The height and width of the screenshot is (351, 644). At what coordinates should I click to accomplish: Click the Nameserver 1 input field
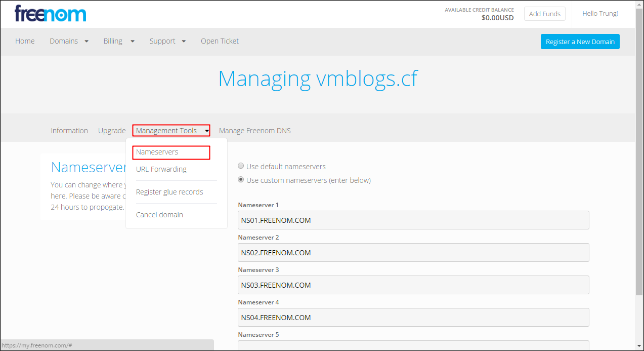pyautogui.click(x=413, y=220)
